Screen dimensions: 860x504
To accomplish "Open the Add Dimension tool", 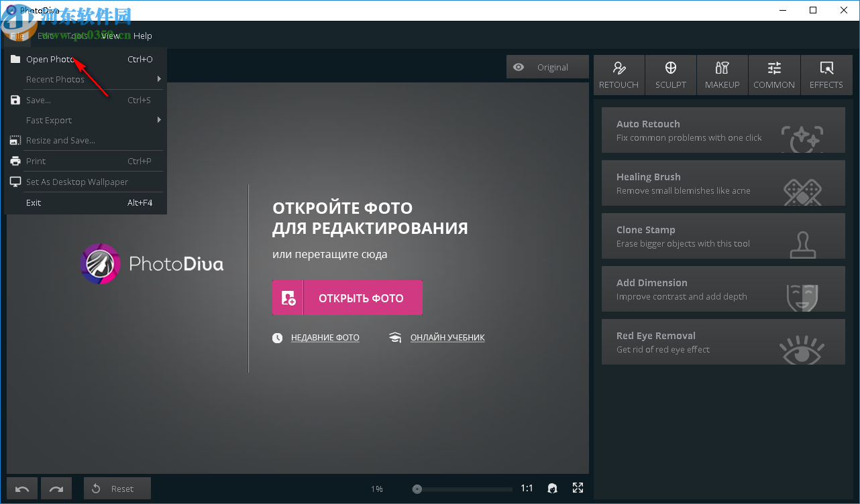I will point(723,289).
